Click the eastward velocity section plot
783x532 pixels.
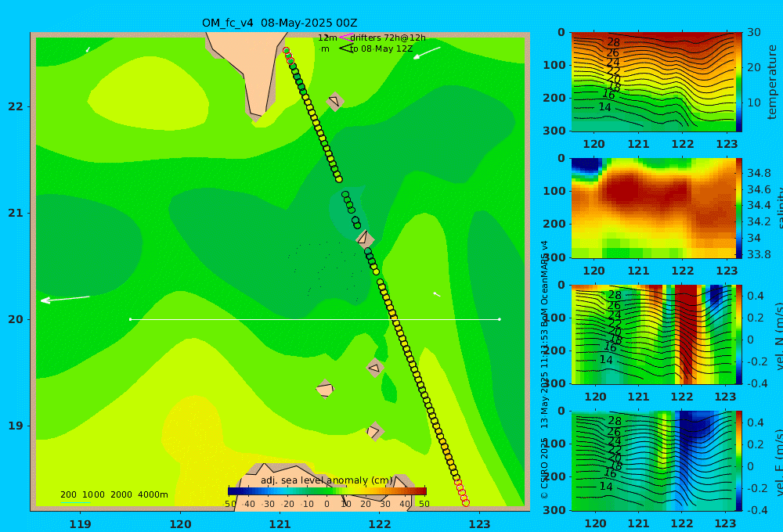pos(653,461)
